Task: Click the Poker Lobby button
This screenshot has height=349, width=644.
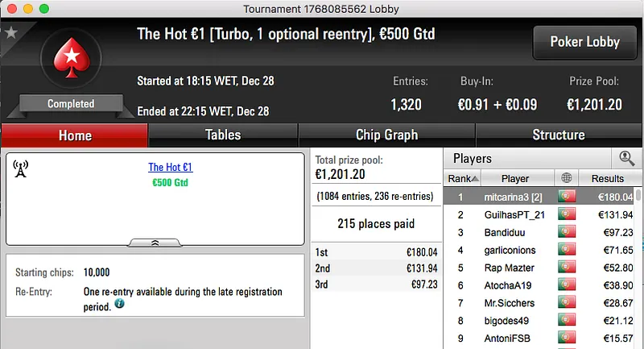Action: [x=585, y=42]
